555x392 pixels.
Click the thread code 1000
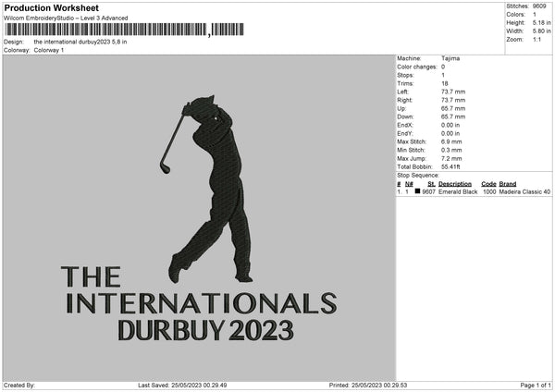pos(489,191)
